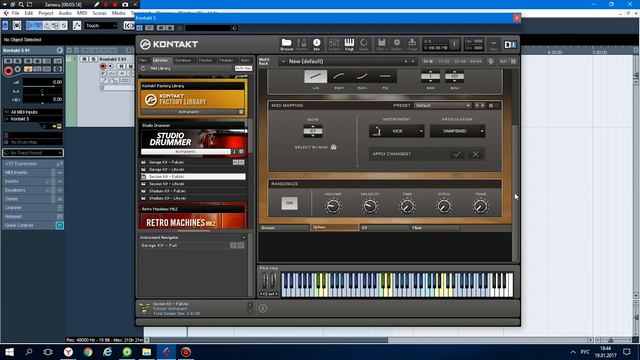Click Kontakt Quick-Load icon
The image size is (640, 360).
[364, 44]
